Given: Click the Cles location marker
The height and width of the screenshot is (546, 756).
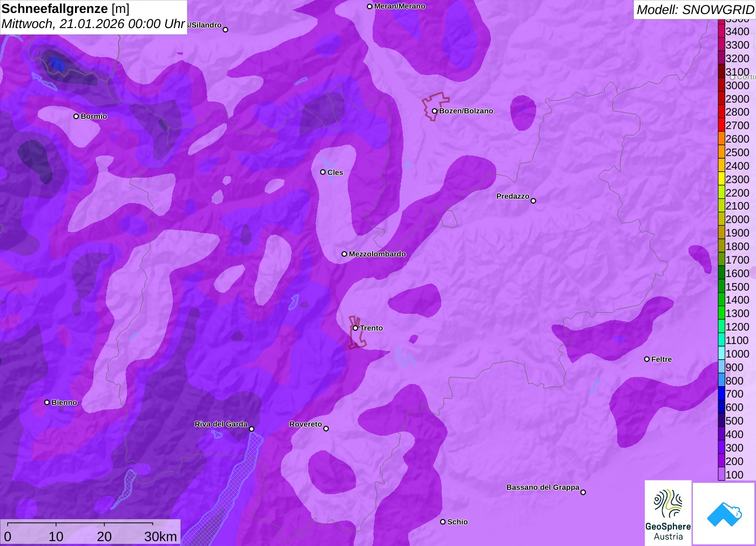Looking at the screenshot, I should 323,172.
